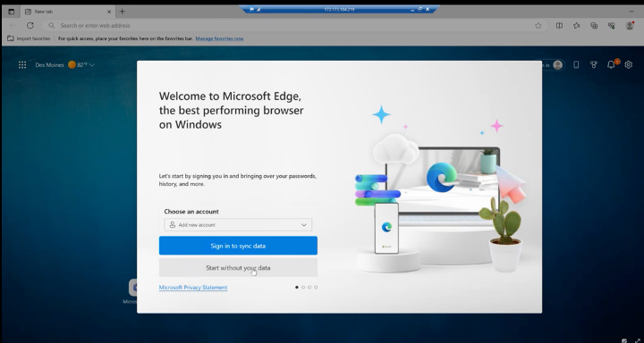
Task: Select the third page indicator dot
Action: [x=309, y=288]
